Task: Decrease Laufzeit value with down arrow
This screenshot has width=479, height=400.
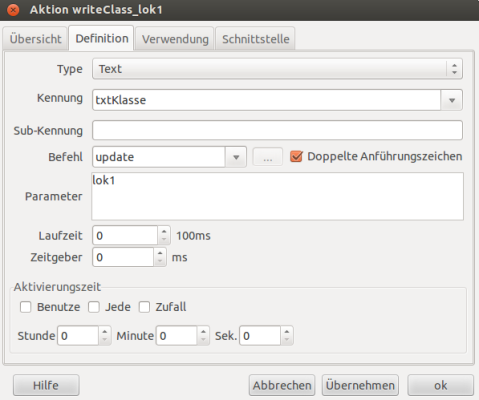Action: (x=164, y=240)
